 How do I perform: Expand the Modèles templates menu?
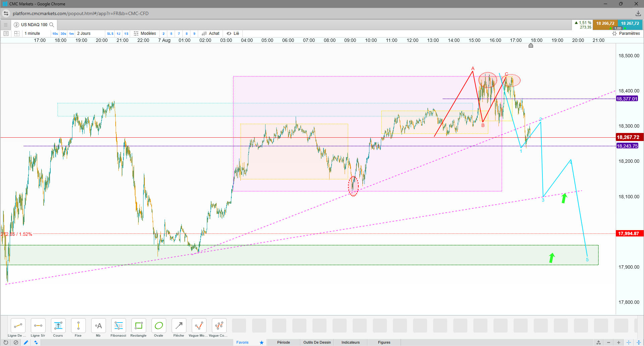pos(145,33)
